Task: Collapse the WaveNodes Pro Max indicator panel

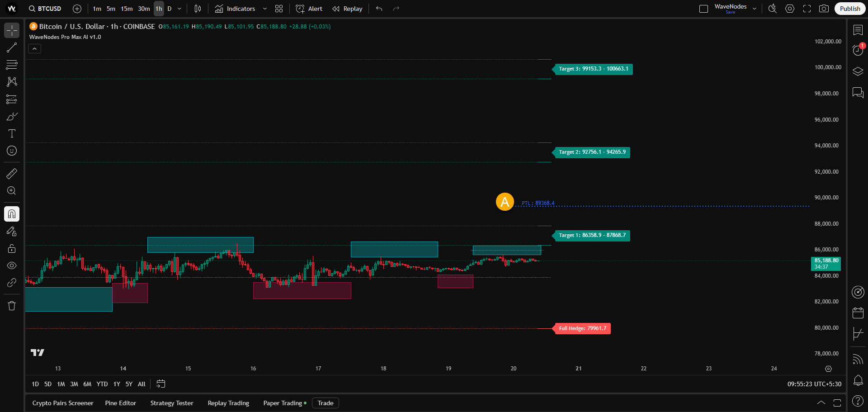Action: 34,48
